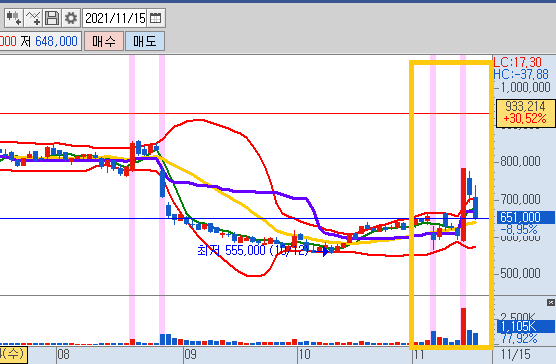Click the 매도 sell button
The width and height of the screenshot is (556, 364).
[x=145, y=41]
